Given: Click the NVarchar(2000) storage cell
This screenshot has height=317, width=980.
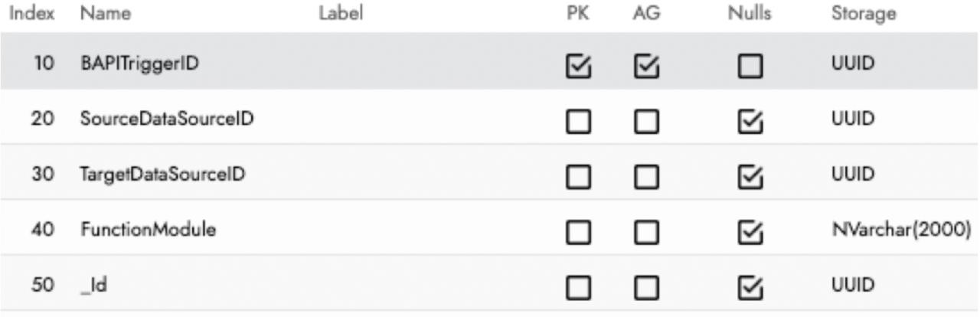Looking at the screenshot, I should point(901,230).
